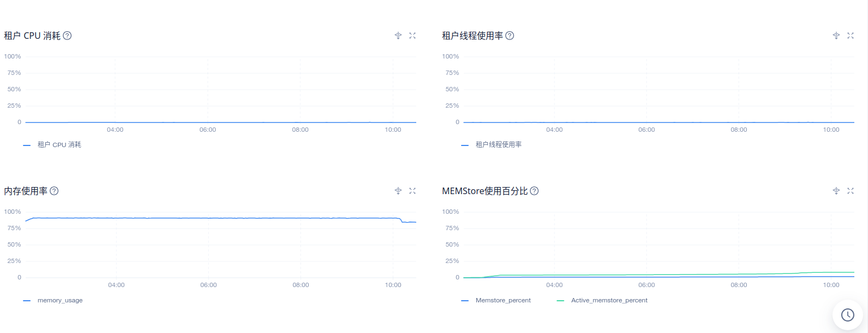Click drill-down icon on 内存使用率 chart
The image size is (868, 333).
[x=398, y=191]
